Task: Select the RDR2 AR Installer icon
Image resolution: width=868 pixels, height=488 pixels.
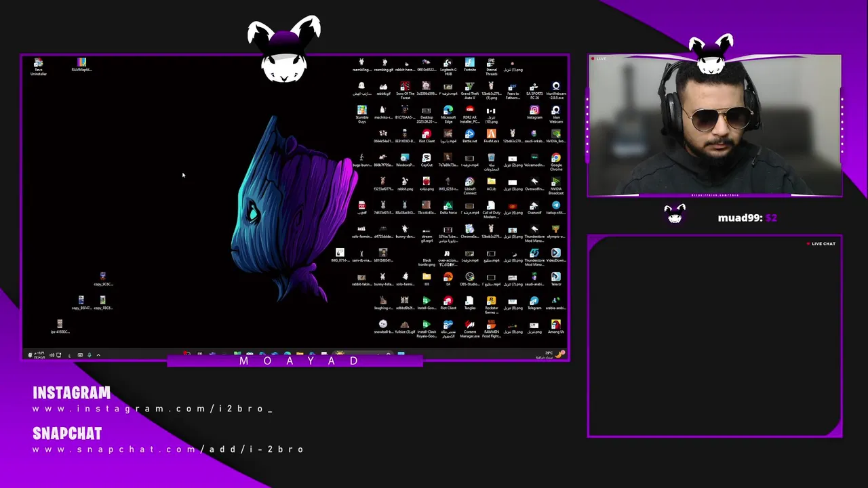Action: [470, 115]
